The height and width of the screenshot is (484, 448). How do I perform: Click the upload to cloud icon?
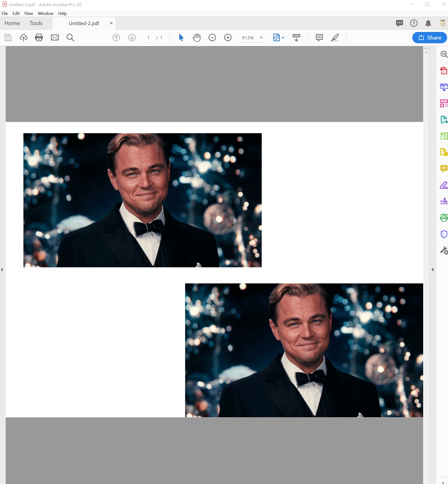pos(23,38)
